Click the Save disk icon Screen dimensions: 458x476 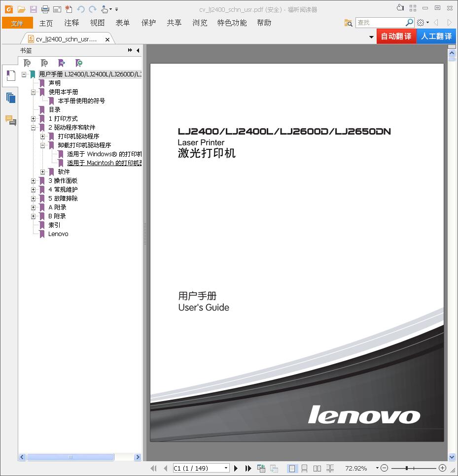[33, 9]
